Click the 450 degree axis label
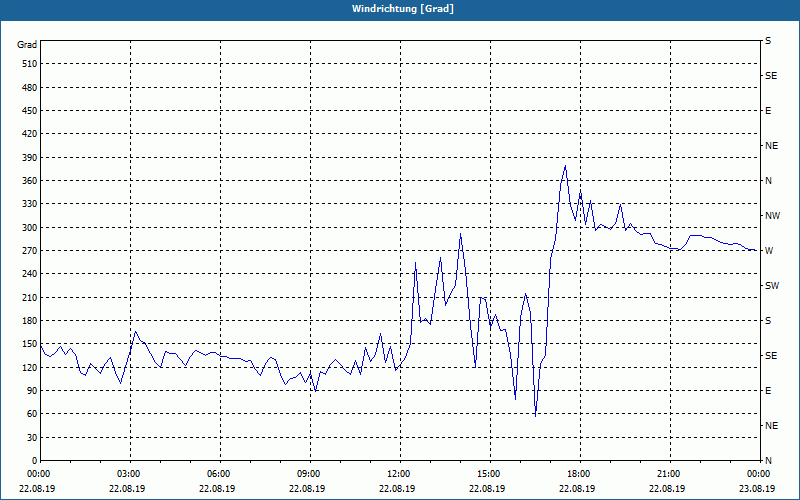This screenshot has width=800, height=500. click(29, 111)
